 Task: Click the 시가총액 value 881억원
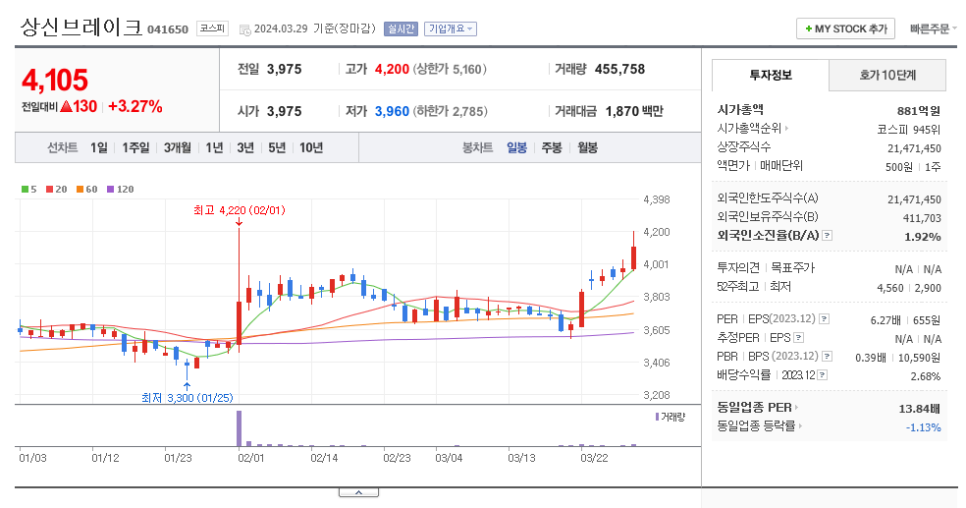point(919,111)
